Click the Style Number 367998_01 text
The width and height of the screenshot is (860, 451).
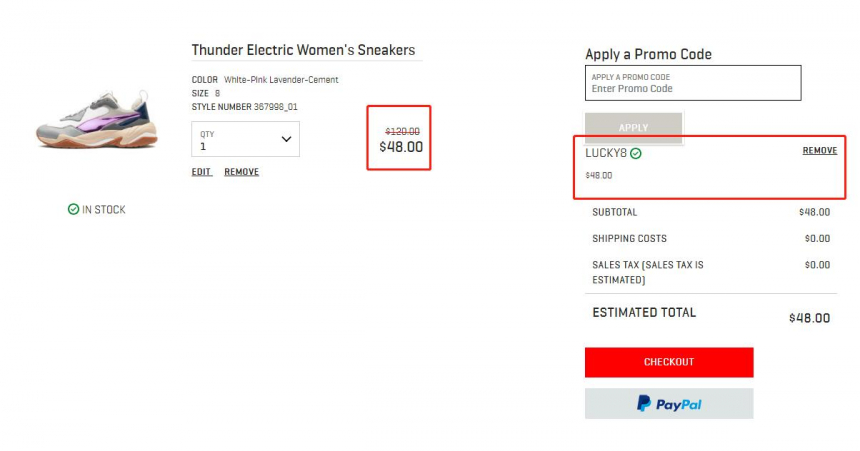[x=245, y=107]
